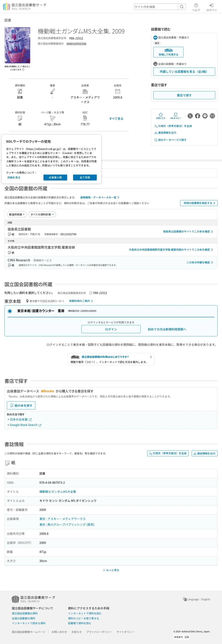Open the Help (ヘルプ) icon
The height and width of the screenshot is (644, 222).
tap(196, 7)
